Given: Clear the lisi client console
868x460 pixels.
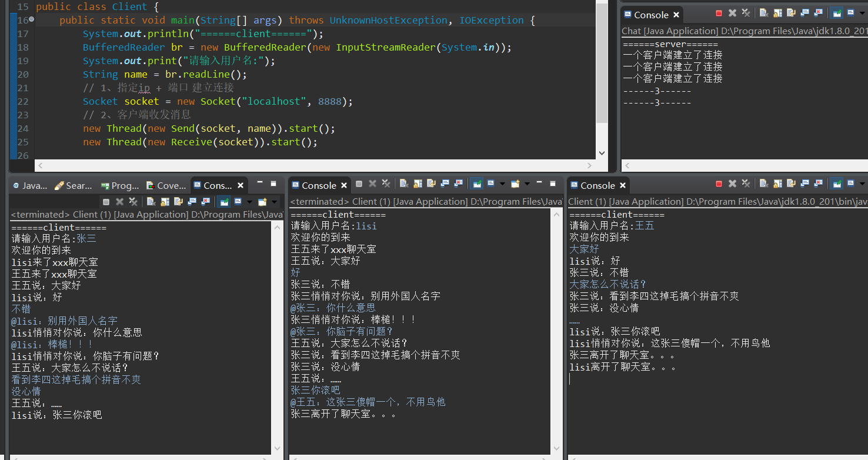Looking at the screenshot, I should (x=404, y=184).
